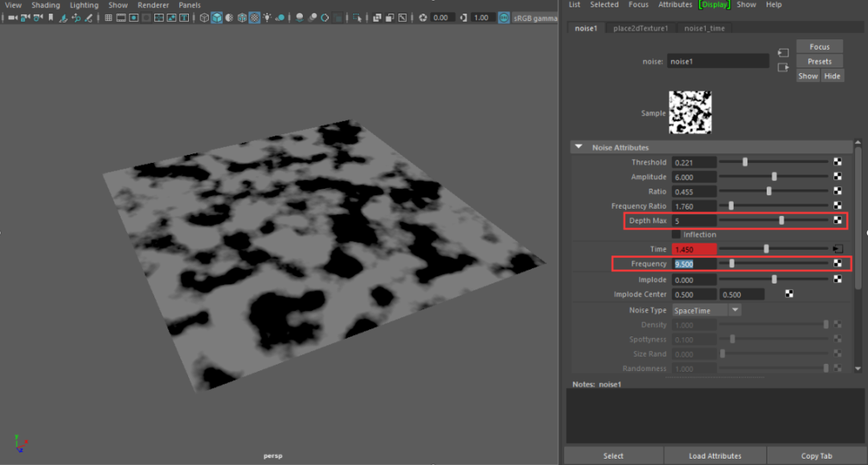Toggle the Safe Action overlay
This screenshot has height=465, width=868.
[x=159, y=18]
